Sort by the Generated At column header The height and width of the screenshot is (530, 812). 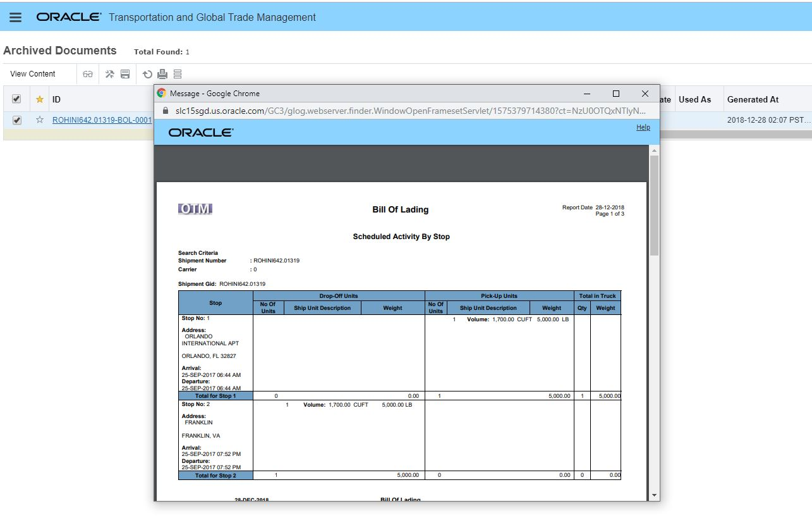tap(753, 99)
